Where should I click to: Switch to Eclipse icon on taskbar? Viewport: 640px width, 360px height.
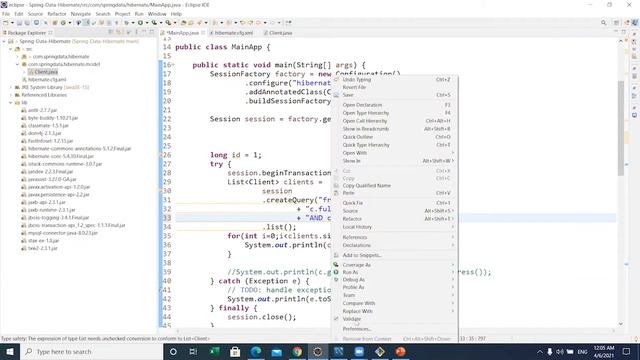click(x=318, y=351)
